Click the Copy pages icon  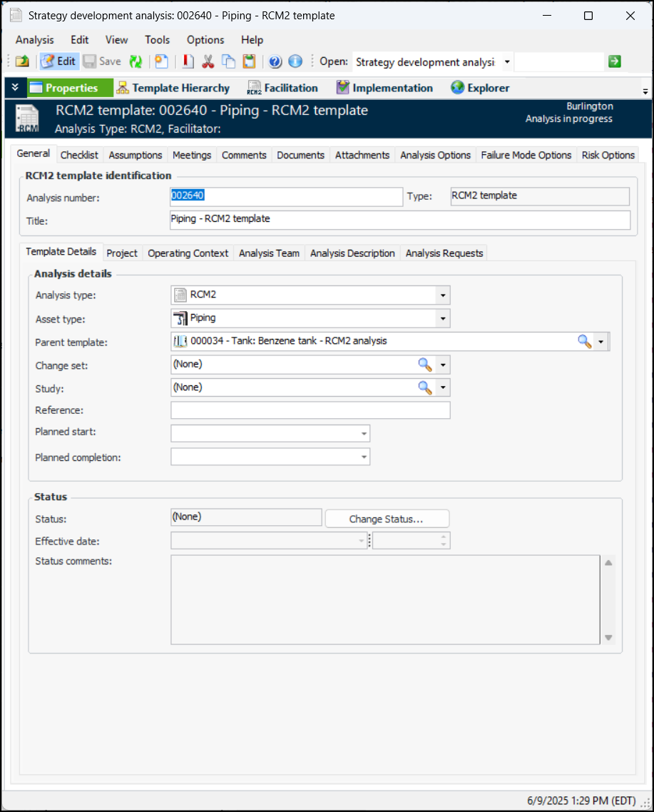[228, 61]
